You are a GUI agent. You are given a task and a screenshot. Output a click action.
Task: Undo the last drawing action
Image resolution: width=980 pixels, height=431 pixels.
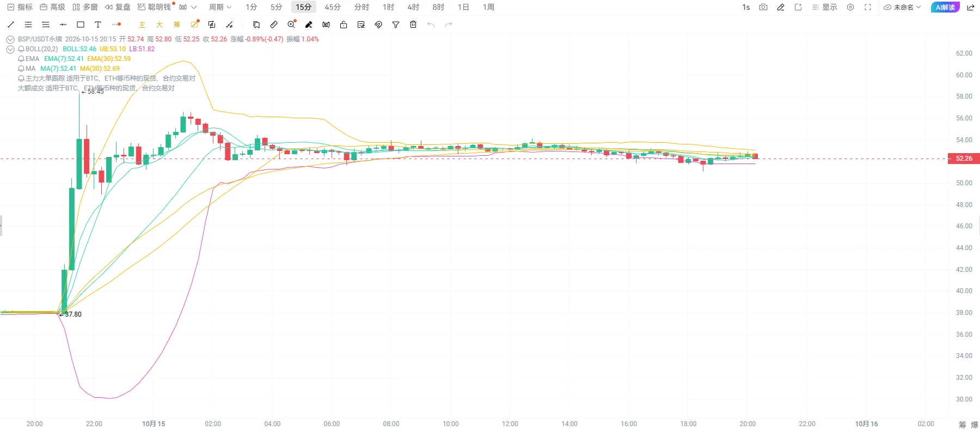431,25
